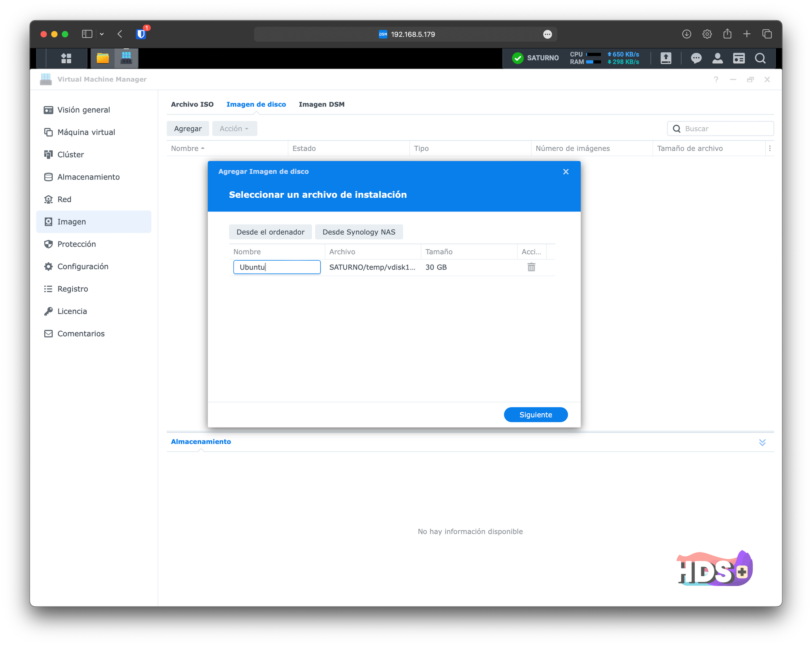Open Configuración in sidebar
Viewport: 812px width, 646px height.
[x=94, y=266]
